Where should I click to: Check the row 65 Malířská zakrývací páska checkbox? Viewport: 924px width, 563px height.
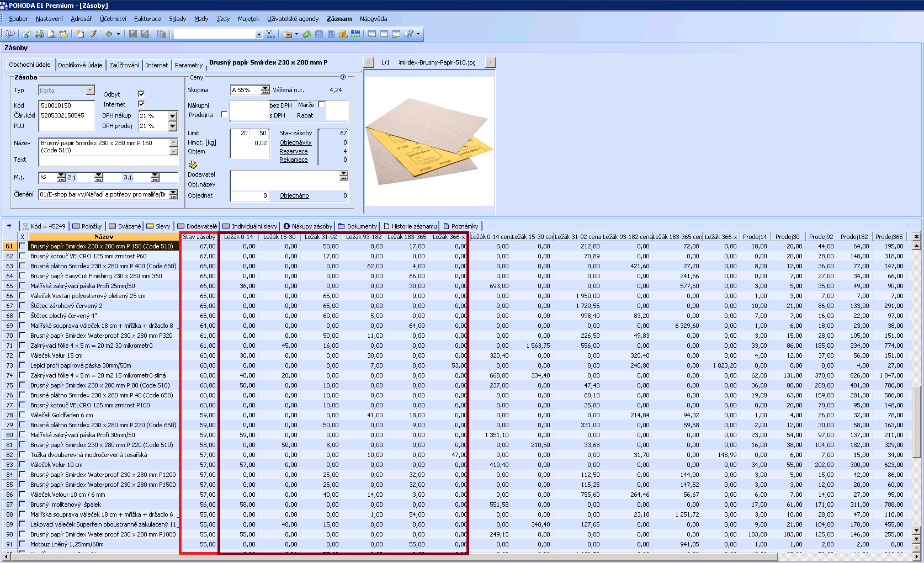click(22, 286)
